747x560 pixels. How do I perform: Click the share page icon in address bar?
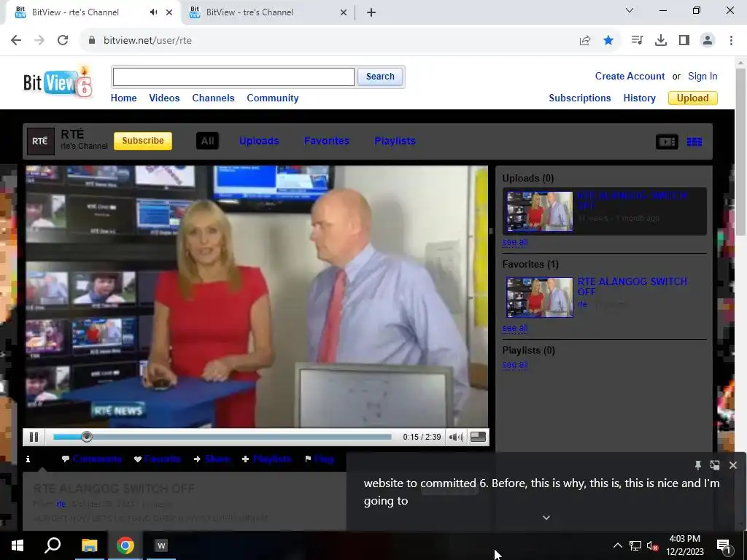585,41
